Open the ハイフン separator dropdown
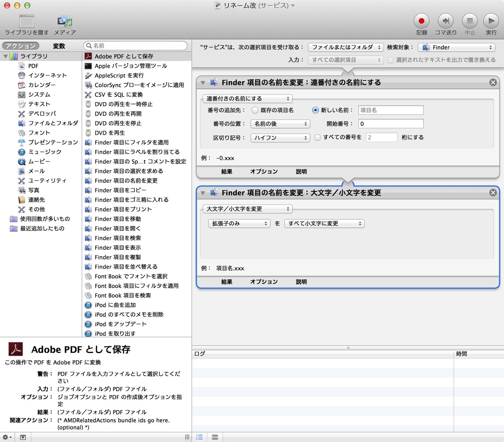Viewport: 504px width, 442px height. tap(280, 138)
